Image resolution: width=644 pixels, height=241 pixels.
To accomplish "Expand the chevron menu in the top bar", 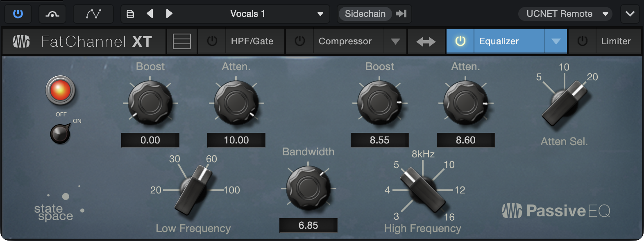I will coord(630,14).
